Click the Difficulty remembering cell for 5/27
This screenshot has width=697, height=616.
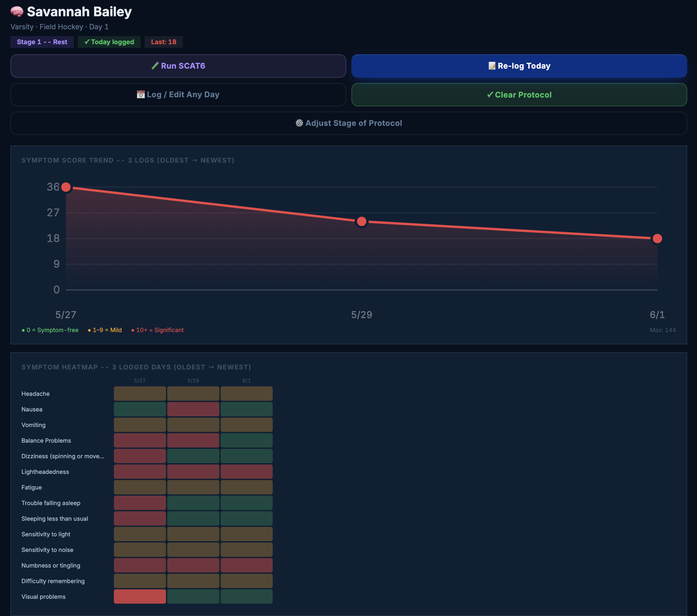tap(140, 581)
